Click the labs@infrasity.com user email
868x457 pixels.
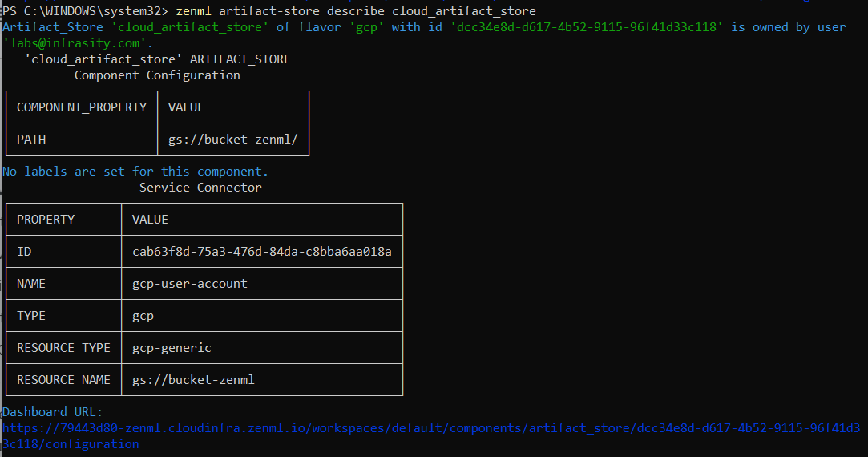coord(78,43)
